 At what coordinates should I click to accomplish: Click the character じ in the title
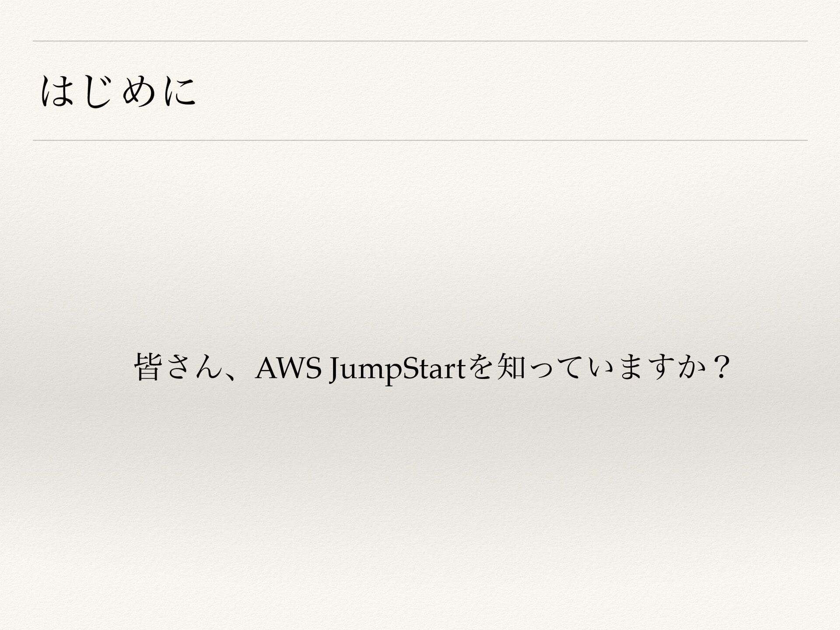coord(98,91)
